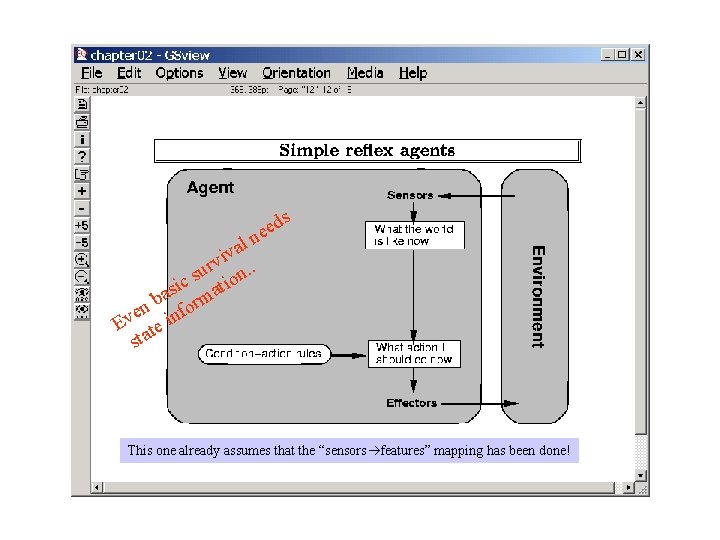The image size is (720, 540).
Task: Click the question mark help icon
Action: point(82,157)
